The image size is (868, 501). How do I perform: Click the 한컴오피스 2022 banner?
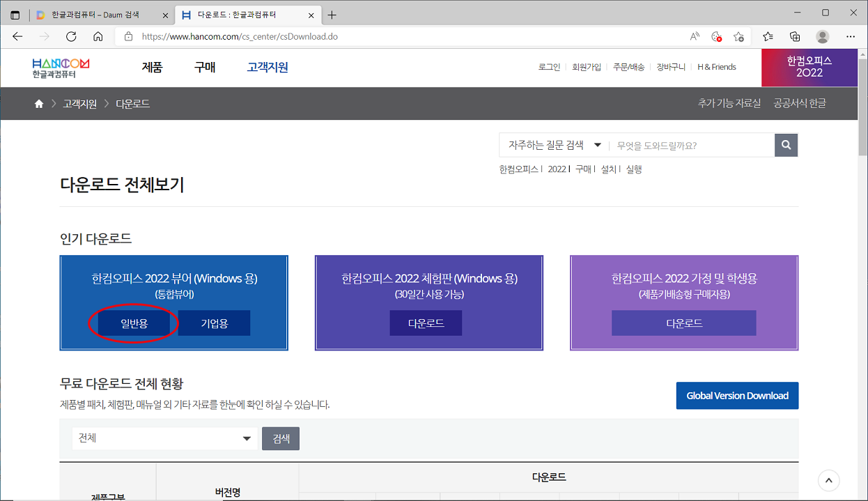[x=809, y=68]
